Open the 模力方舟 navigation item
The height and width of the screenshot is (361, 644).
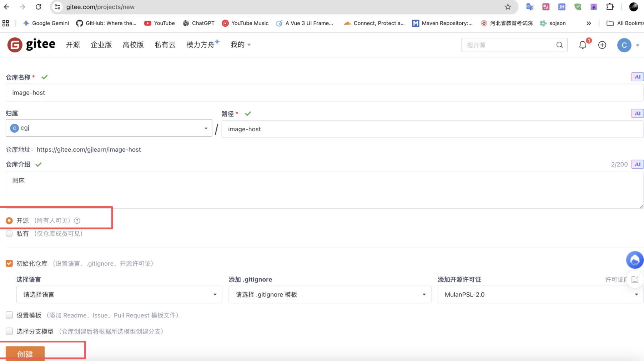pyautogui.click(x=202, y=45)
